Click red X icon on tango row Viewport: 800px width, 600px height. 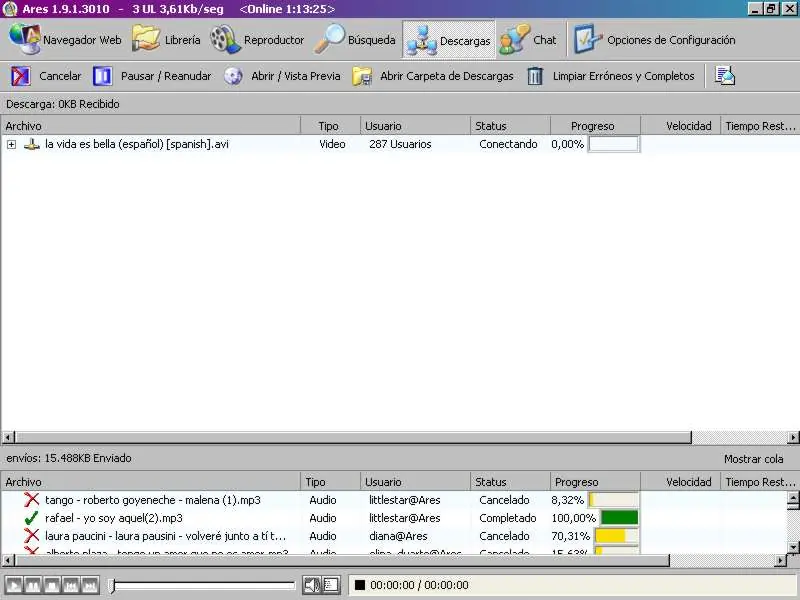point(32,499)
